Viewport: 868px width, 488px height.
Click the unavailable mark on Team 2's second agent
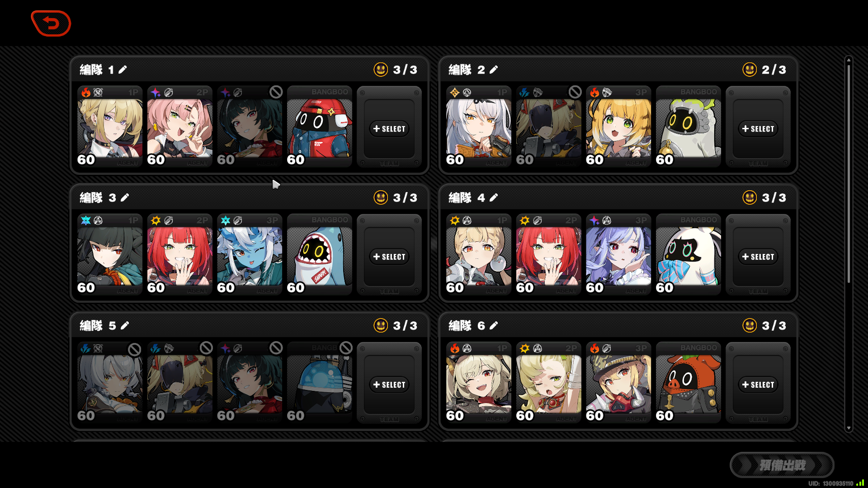click(x=575, y=92)
